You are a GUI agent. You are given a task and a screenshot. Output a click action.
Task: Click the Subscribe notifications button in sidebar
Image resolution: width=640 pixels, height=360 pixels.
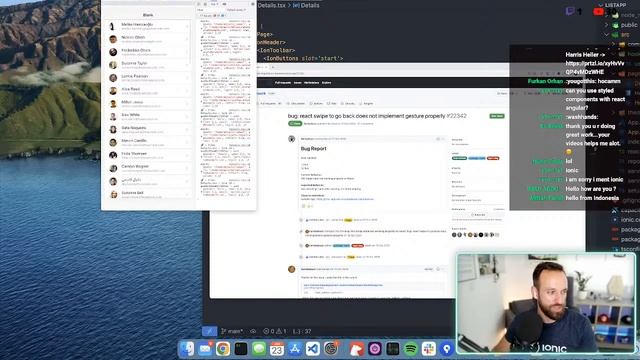pos(478,215)
